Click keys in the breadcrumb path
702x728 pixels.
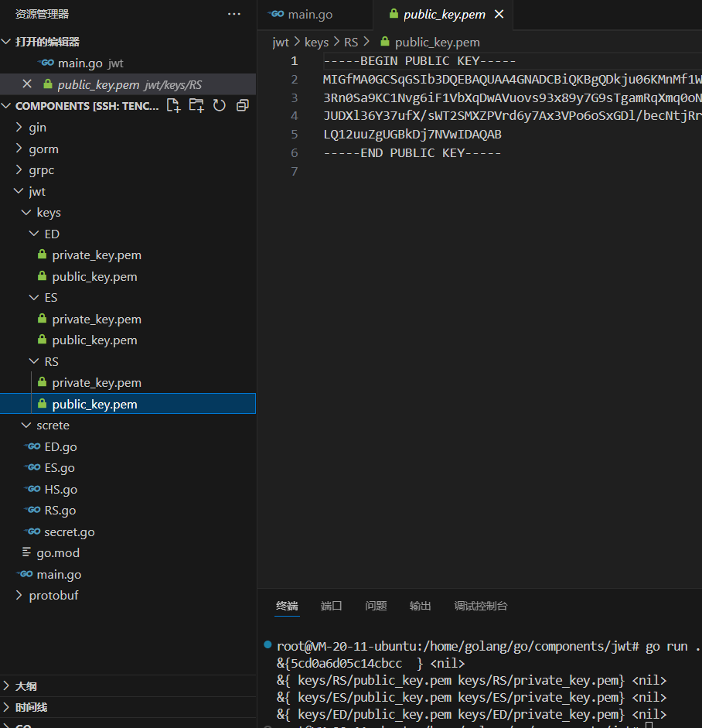coord(316,43)
